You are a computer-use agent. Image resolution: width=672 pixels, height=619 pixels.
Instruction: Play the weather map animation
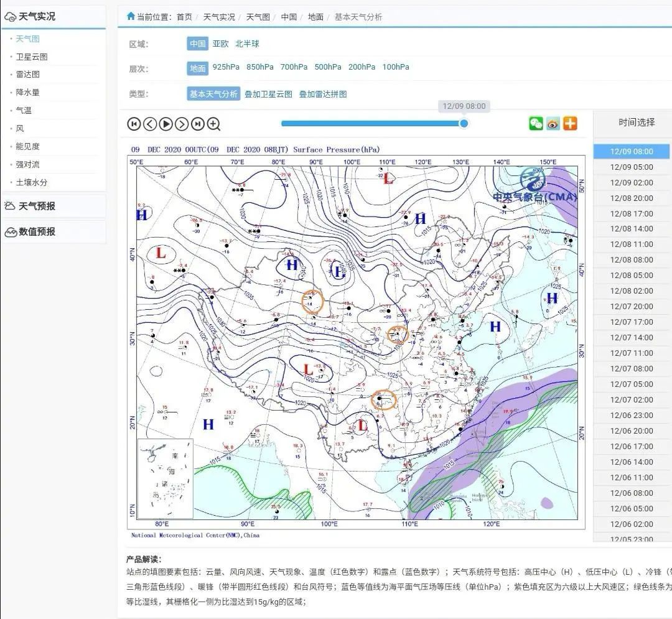coord(165,124)
